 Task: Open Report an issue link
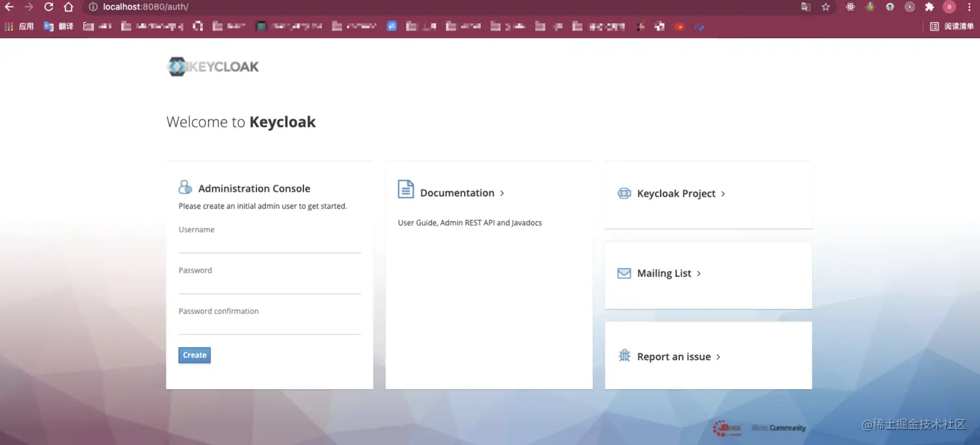[x=673, y=357]
